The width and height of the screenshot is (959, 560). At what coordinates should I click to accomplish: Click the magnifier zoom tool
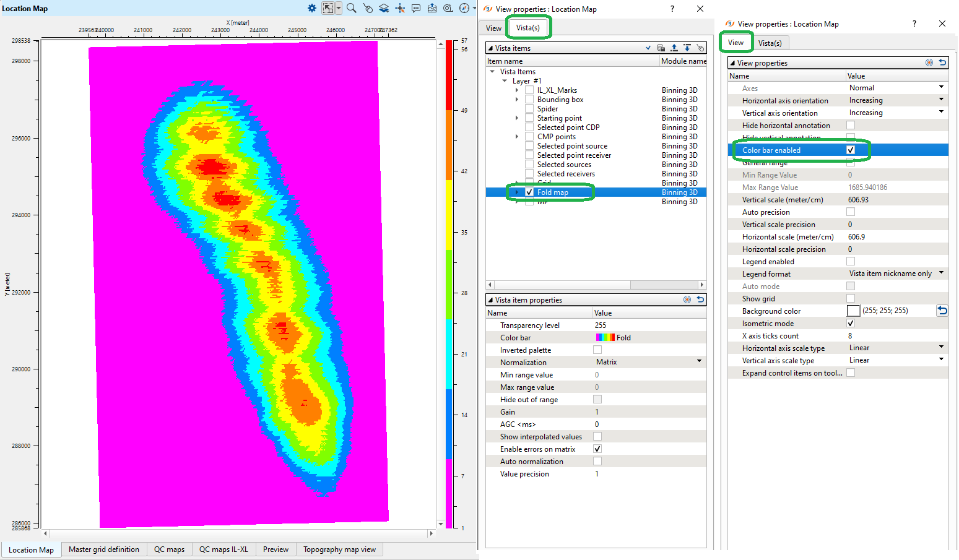351,8
